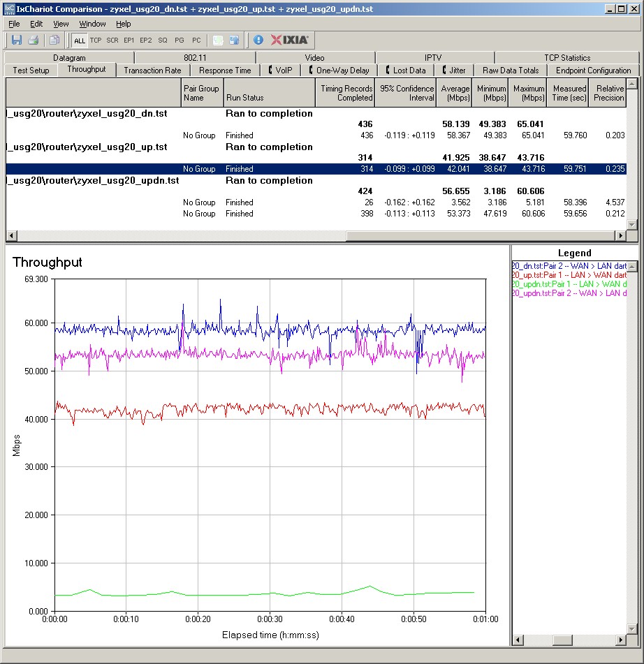
Task: Click the legend vertical scrollbar down arrow
Action: 631,629
